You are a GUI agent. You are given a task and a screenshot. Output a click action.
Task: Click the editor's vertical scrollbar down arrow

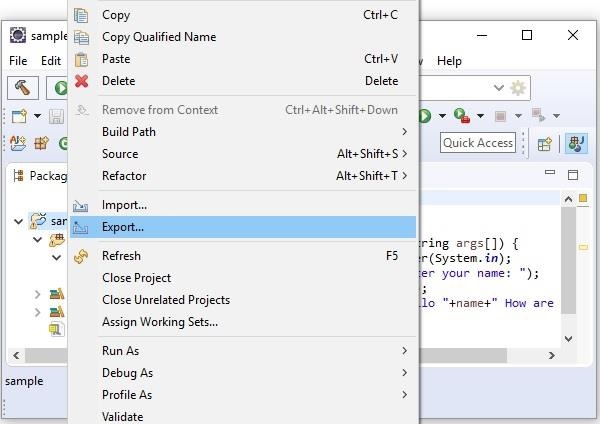point(569,339)
